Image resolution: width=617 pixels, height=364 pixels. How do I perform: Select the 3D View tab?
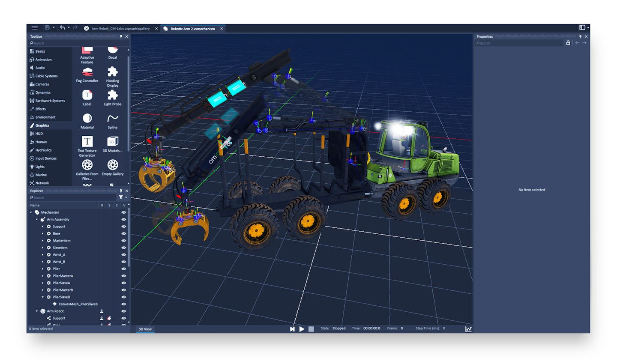pyautogui.click(x=145, y=329)
